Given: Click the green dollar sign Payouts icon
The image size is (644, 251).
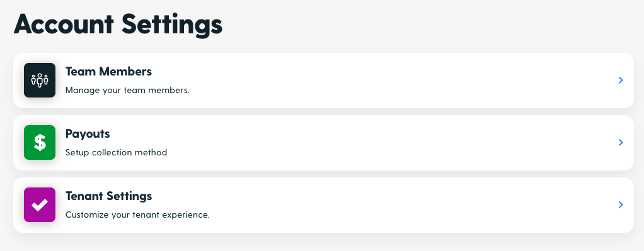Looking at the screenshot, I should (x=40, y=142).
